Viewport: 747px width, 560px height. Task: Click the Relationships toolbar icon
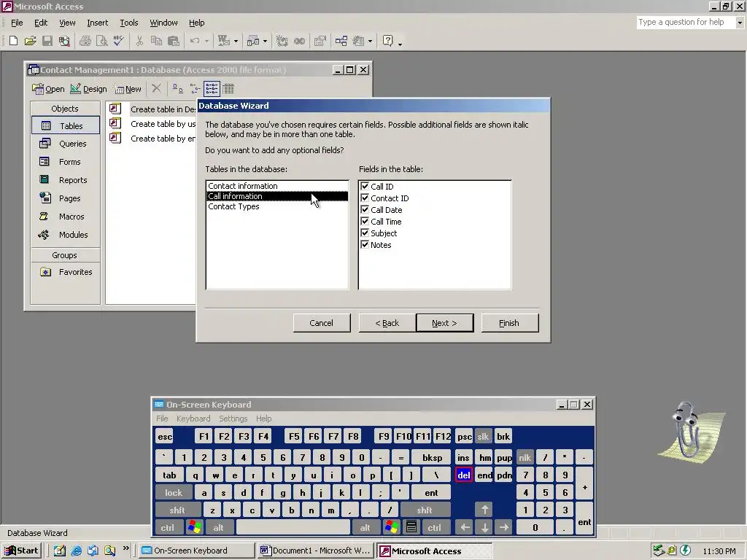[x=341, y=41]
